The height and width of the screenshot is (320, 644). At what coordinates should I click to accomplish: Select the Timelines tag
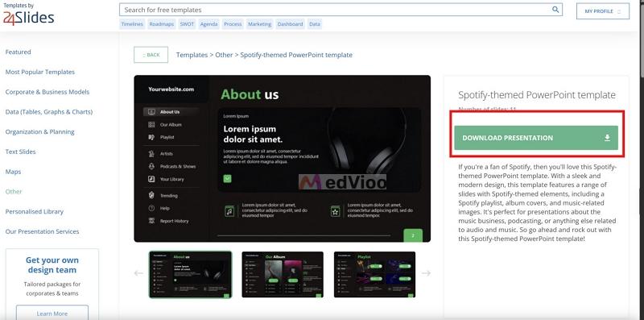[132, 24]
